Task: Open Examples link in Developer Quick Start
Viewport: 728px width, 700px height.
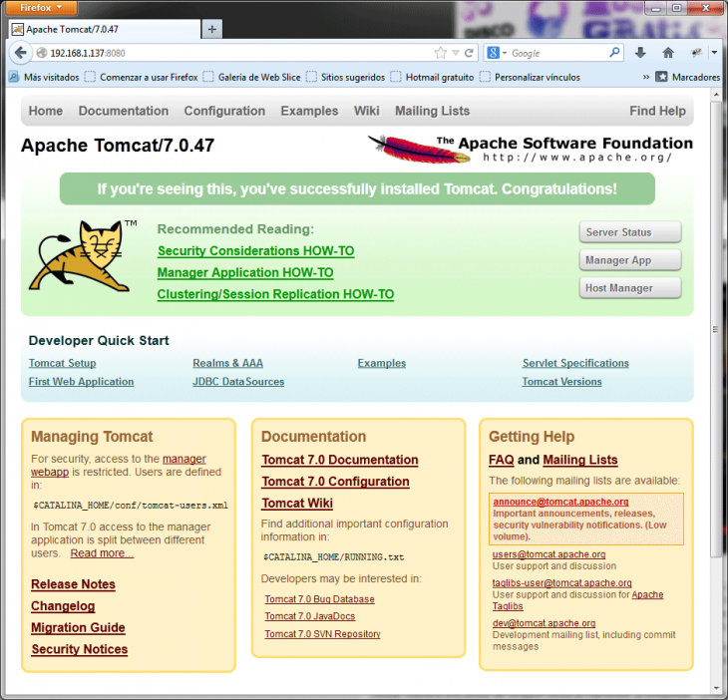Action: (x=382, y=363)
